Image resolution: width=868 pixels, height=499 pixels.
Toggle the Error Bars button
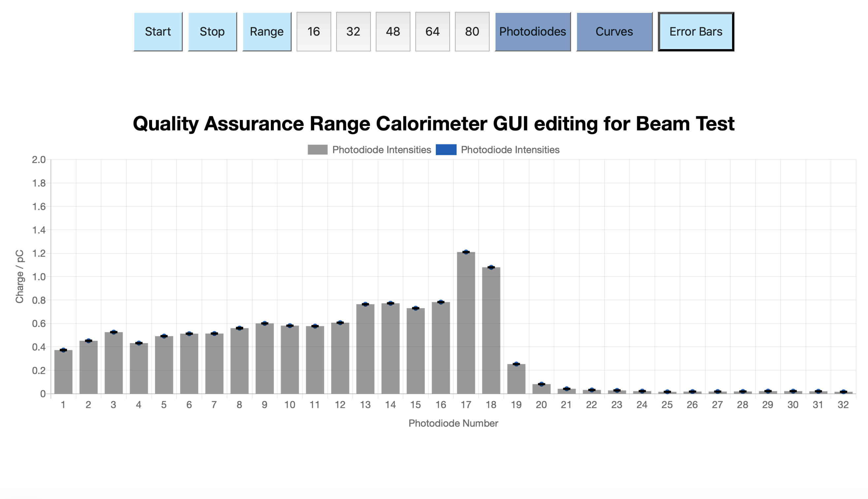[x=696, y=32]
